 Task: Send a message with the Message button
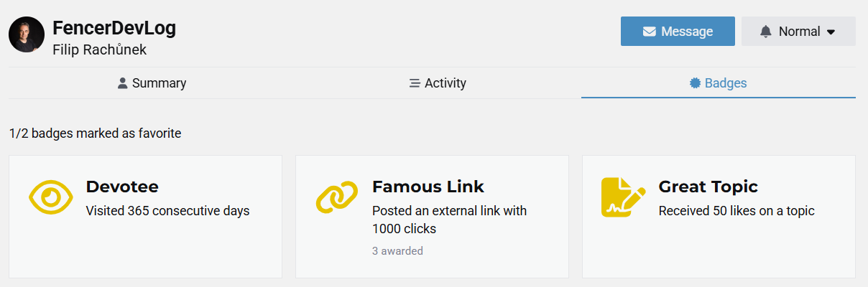click(678, 32)
